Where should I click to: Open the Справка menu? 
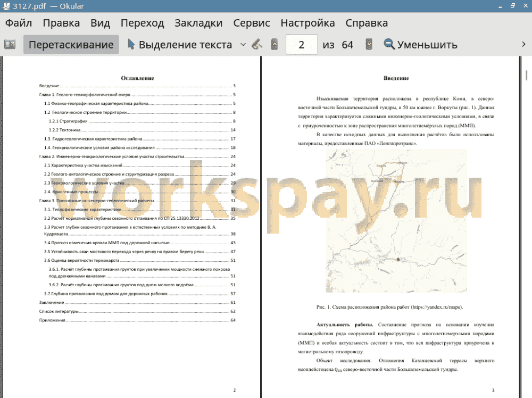point(367,23)
